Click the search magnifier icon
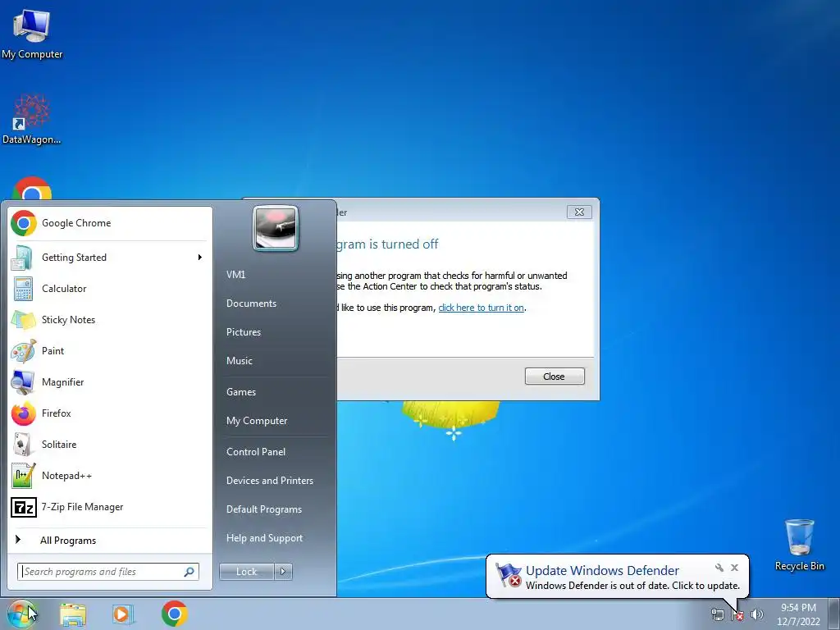 pos(189,572)
